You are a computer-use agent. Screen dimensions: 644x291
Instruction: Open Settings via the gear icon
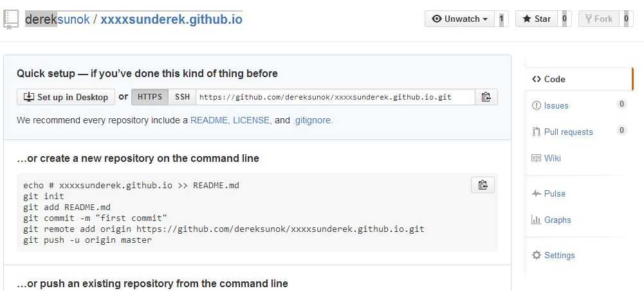tap(537, 255)
